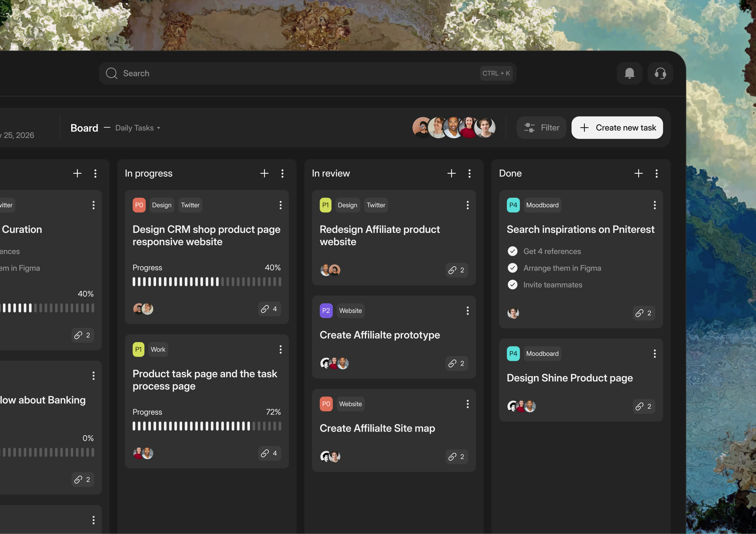
Task: Expand the Daily Tasks dropdown
Action: pyautogui.click(x=138, y=128)
